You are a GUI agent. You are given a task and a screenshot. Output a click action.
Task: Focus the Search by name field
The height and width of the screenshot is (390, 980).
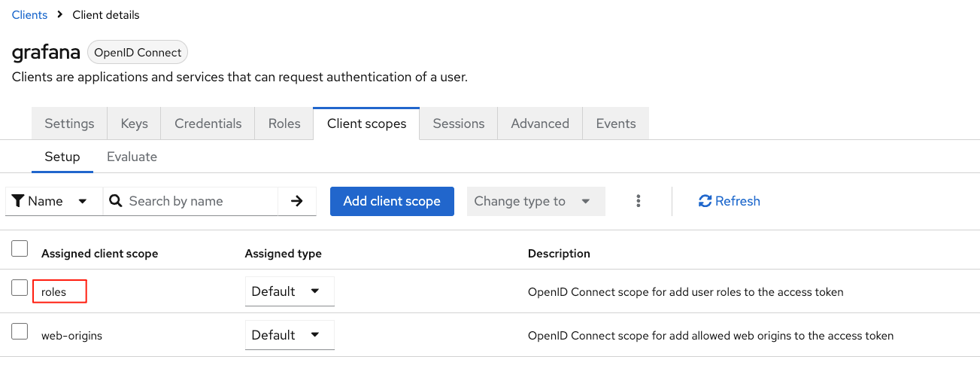(199, 201)
